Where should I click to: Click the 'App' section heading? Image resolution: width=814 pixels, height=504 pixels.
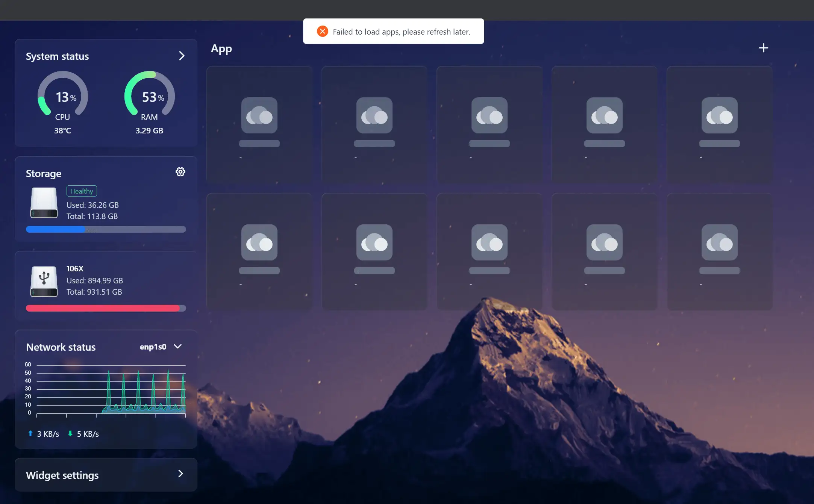pyautogui.click(x=221, y=49)
